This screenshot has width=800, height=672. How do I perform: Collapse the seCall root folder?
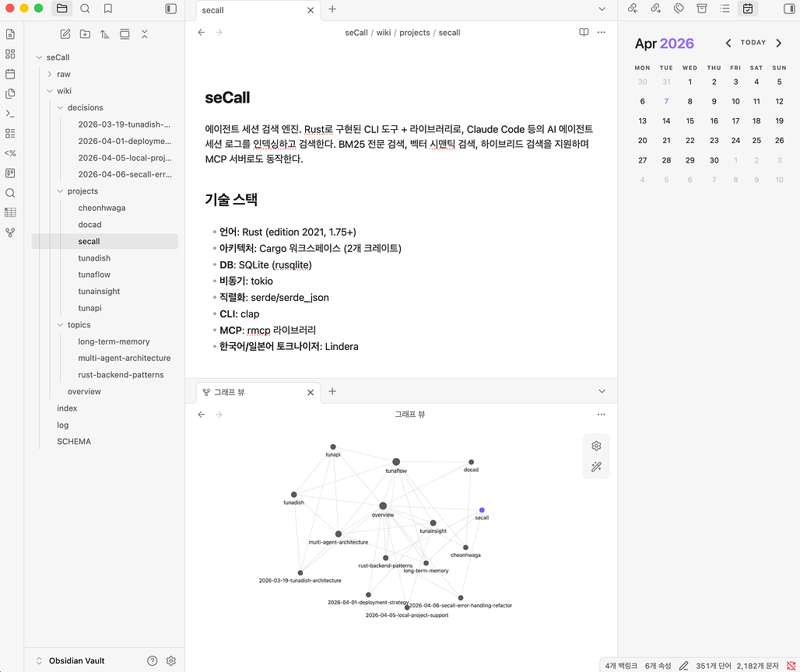pos(39,58)
